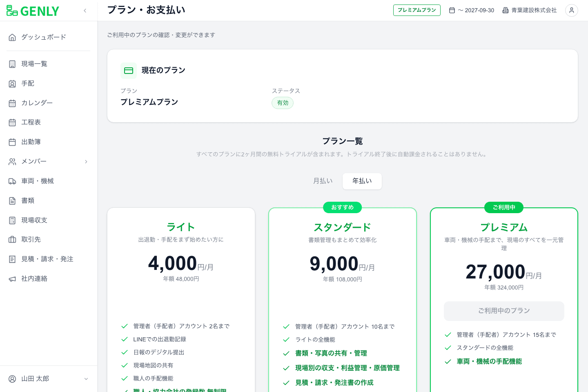The height and width of the screenshot is (392, 588).
Task: Click the 社内連絡 megaphone icon
Action: (12, 279)
